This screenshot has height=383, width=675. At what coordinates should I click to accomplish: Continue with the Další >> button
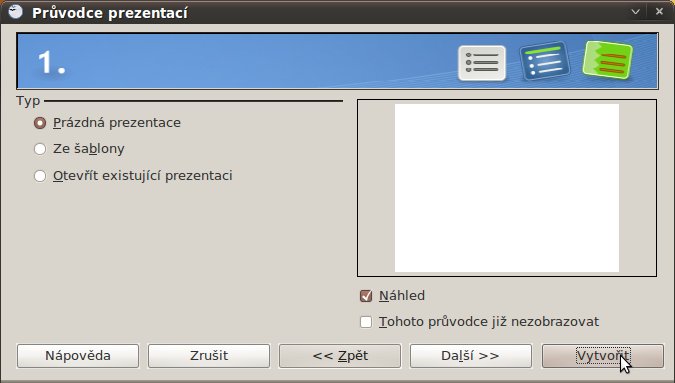coord(471,356)
